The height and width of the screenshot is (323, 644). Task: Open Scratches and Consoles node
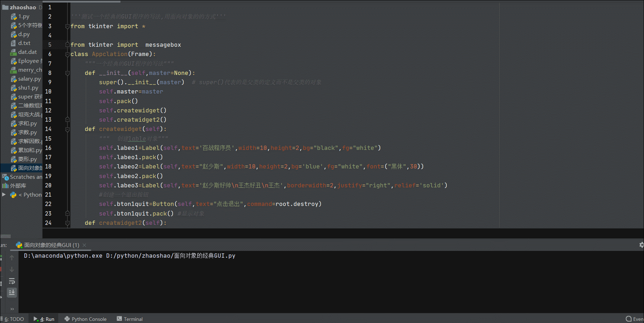click(26, 177)
